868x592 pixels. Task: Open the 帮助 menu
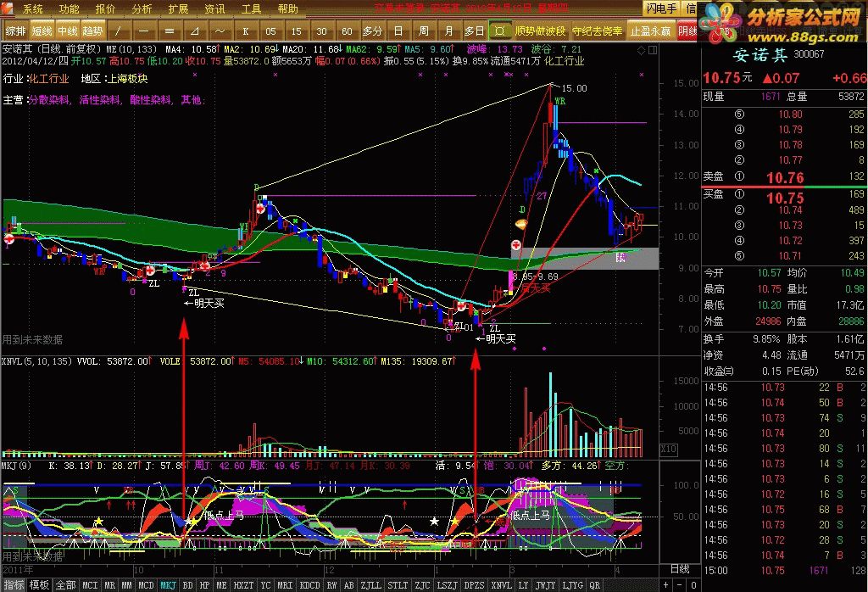[x=288, y=8]
